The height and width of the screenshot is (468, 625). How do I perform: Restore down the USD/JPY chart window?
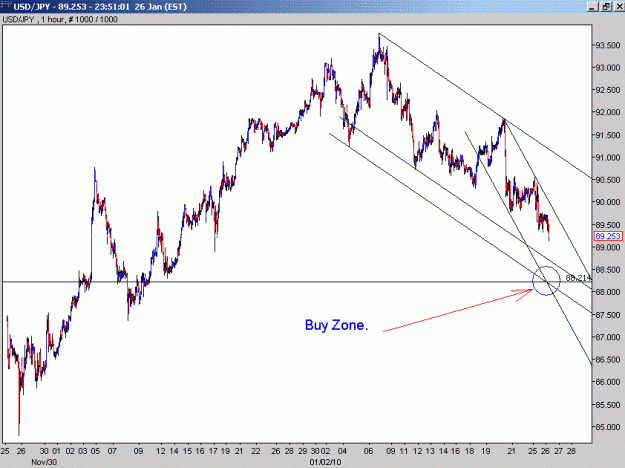pos(605,6)
